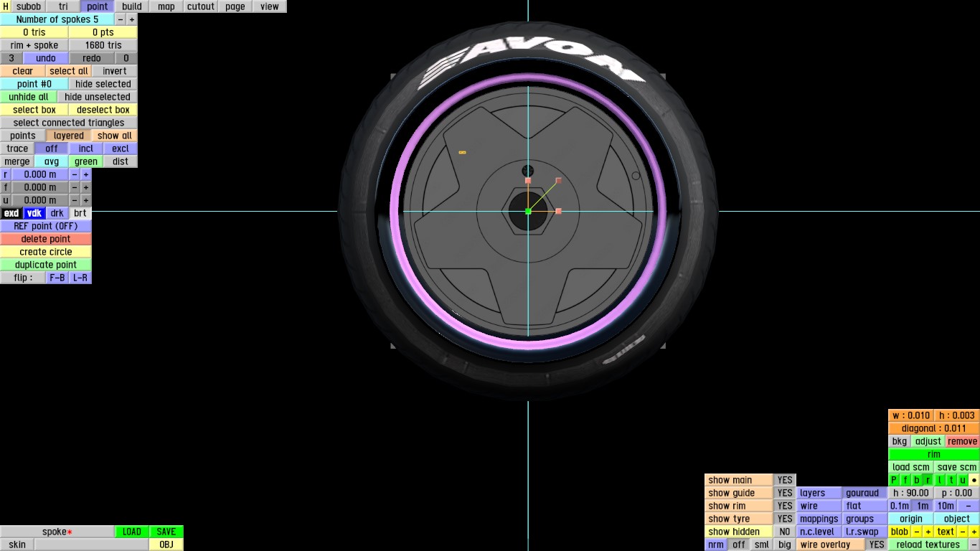Select the build tab
The height and width of the screenshot is (551, 980).
coord(132,6)
